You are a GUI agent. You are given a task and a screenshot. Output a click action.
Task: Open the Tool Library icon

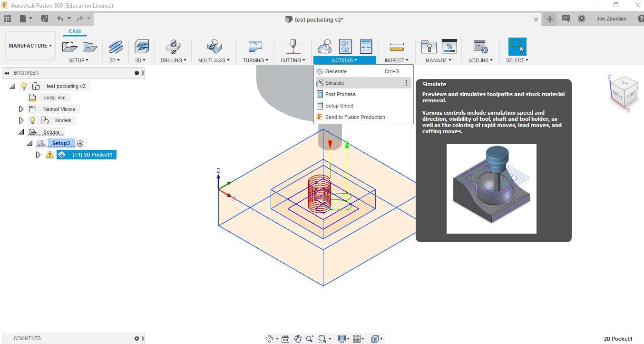(429, 47)
